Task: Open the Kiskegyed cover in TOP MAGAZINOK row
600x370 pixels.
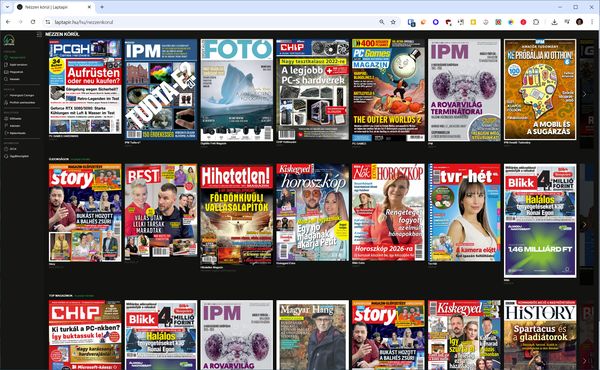Action: pos(464,335)
